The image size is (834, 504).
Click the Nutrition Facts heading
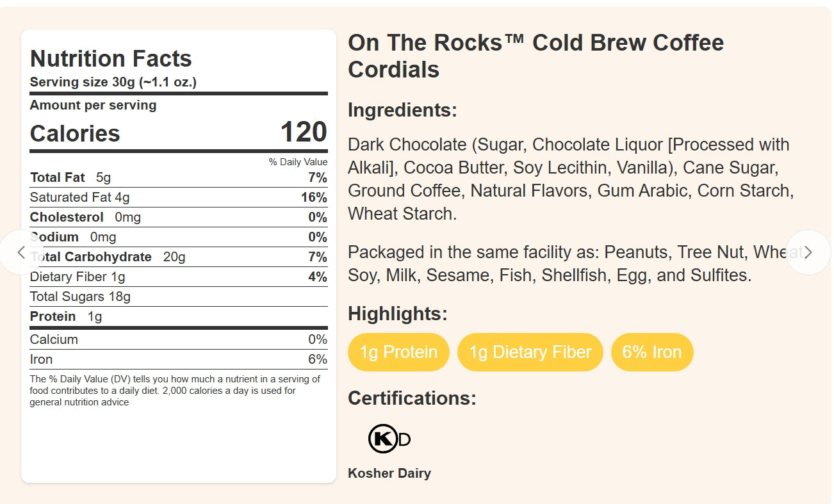[111, 59]
